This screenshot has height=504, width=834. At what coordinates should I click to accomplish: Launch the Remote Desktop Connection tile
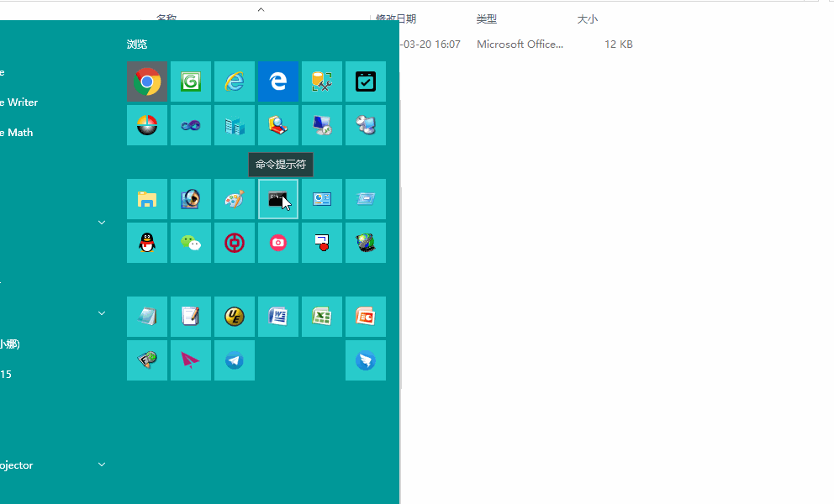point(322,125)
